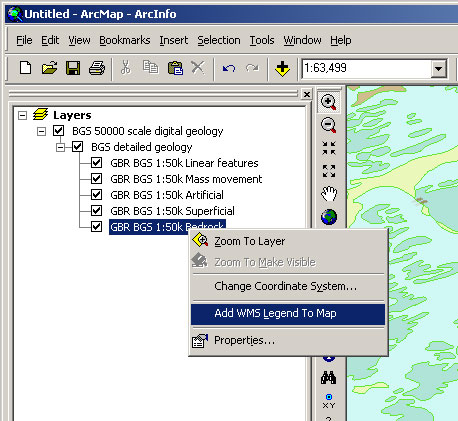Open the View menu
Screen dimensions: 458x421
coord(79,40)
